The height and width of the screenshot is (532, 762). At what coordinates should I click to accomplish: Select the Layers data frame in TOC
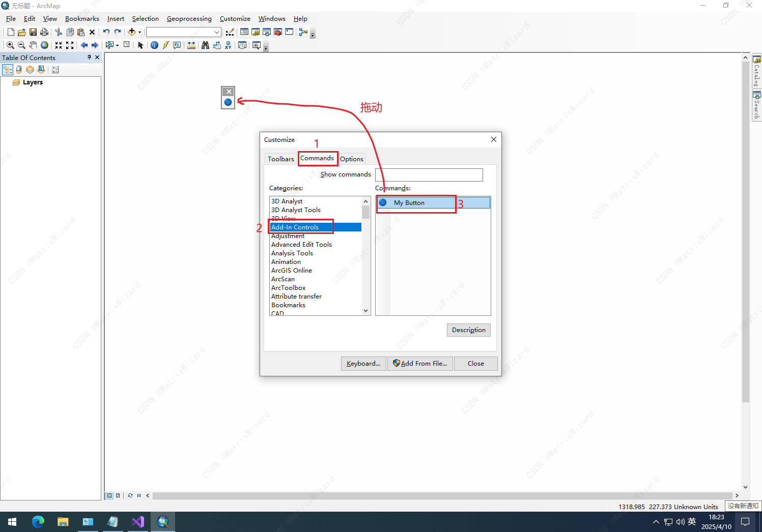[x=33, y=82]
